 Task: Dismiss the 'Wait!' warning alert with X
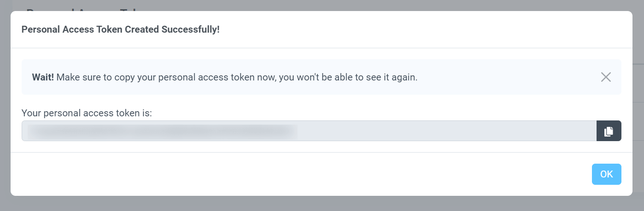(x=606, y=77)
